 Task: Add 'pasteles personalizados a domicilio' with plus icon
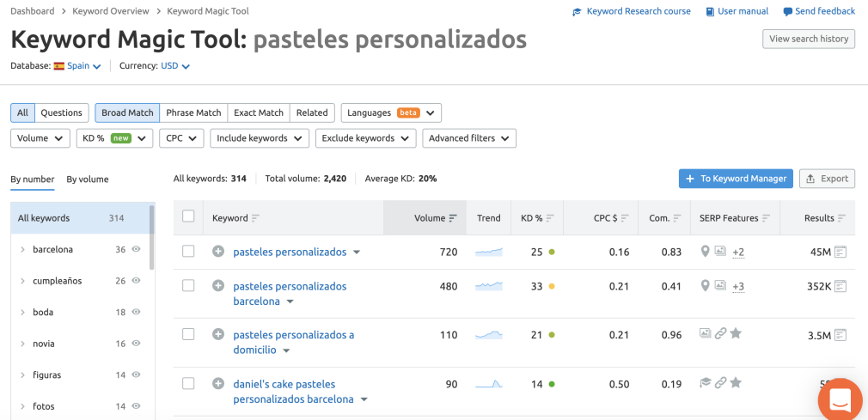click(218, 334)
